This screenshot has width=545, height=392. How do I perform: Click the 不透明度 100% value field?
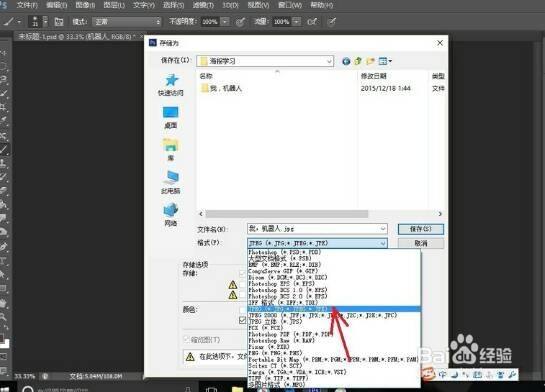point(210,22)
